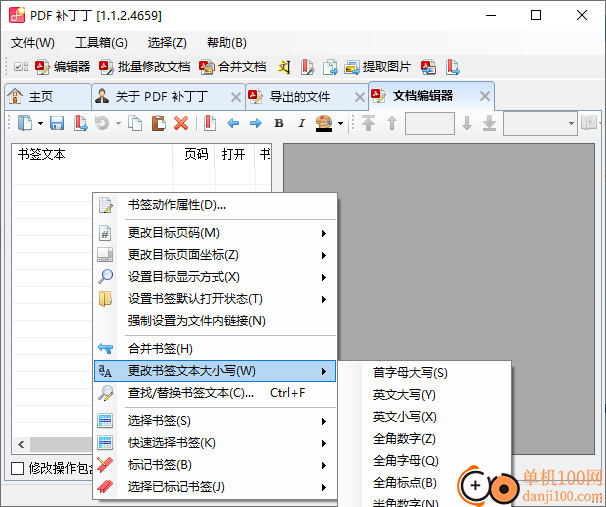Click the 页码 column header
This screenshot has width=606, height=507.
point(194,155)
